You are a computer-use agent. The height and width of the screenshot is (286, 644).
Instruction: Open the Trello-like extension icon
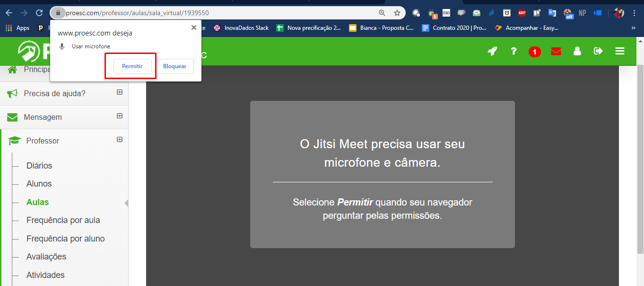(x=537, y=13)
